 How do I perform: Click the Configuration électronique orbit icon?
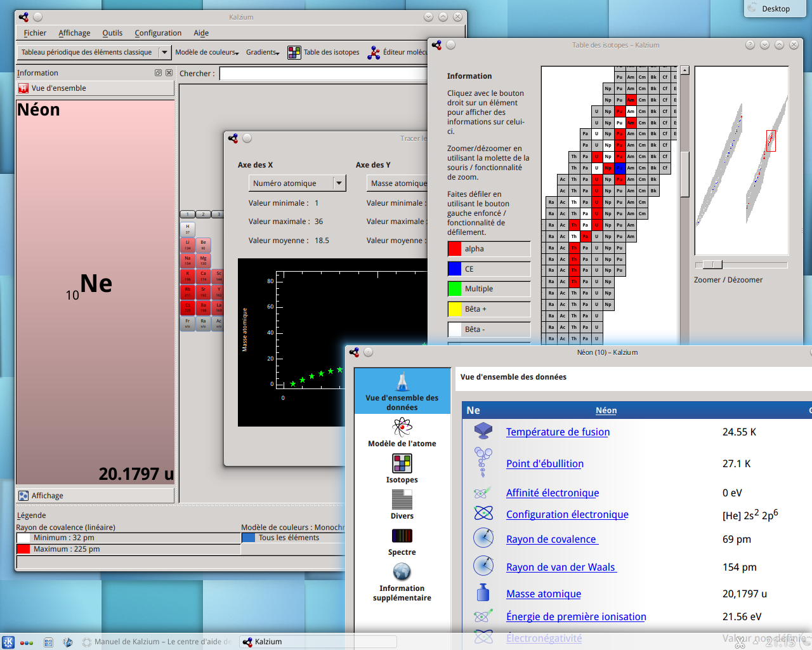click(x=483, y=513)
